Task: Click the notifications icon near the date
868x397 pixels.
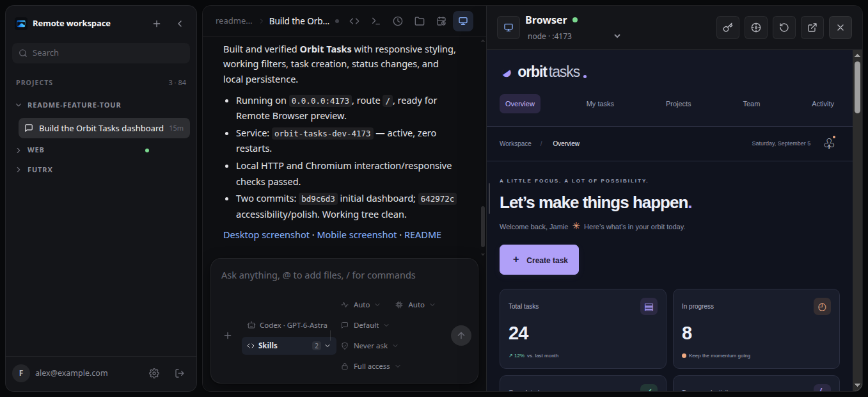Action: tap(830, 143)
